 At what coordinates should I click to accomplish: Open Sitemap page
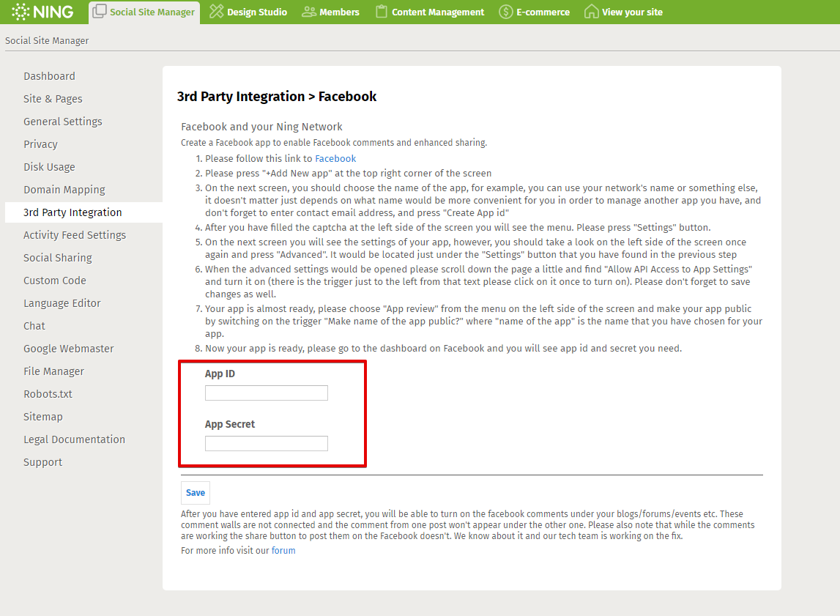[x=43, y=417]
